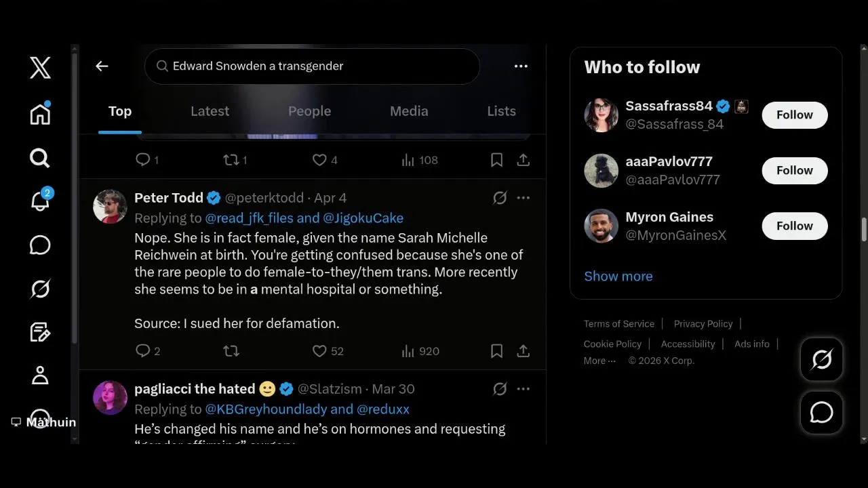868x488 pixels.
Task: Share the post with 108 views
Action: (x=523, y=160)
